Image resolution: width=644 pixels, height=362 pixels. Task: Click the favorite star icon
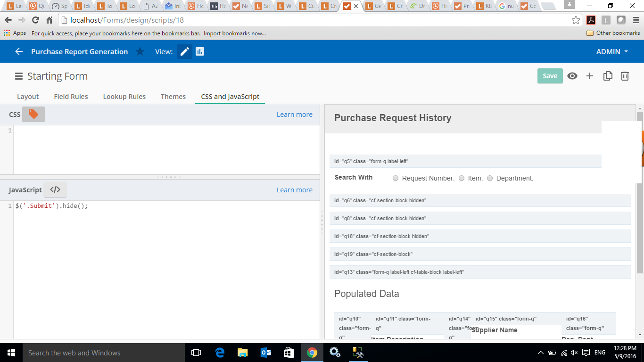pyautogui.click(x=140, y=52)
